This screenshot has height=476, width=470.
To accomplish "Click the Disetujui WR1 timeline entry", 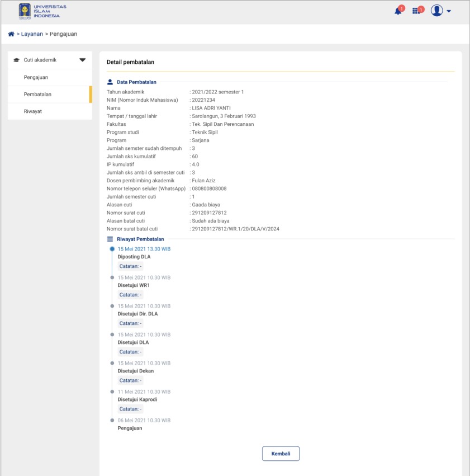I will tap(134, 285).
